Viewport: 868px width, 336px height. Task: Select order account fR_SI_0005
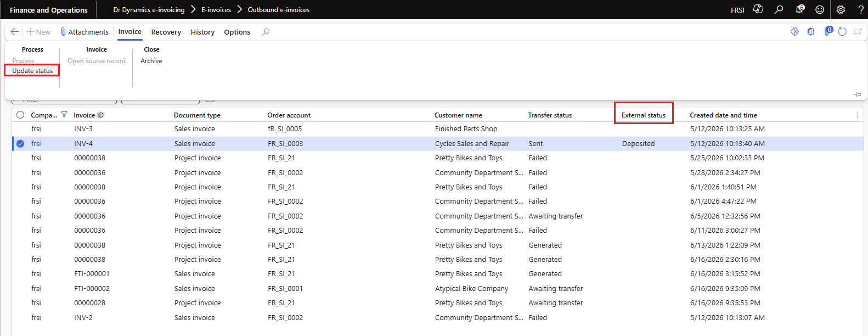coord(285,128)
